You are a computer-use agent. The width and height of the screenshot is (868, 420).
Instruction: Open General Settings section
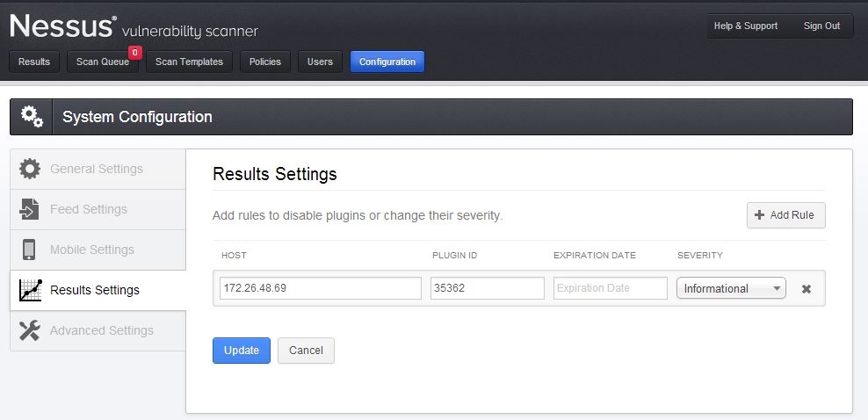point(98,169)
